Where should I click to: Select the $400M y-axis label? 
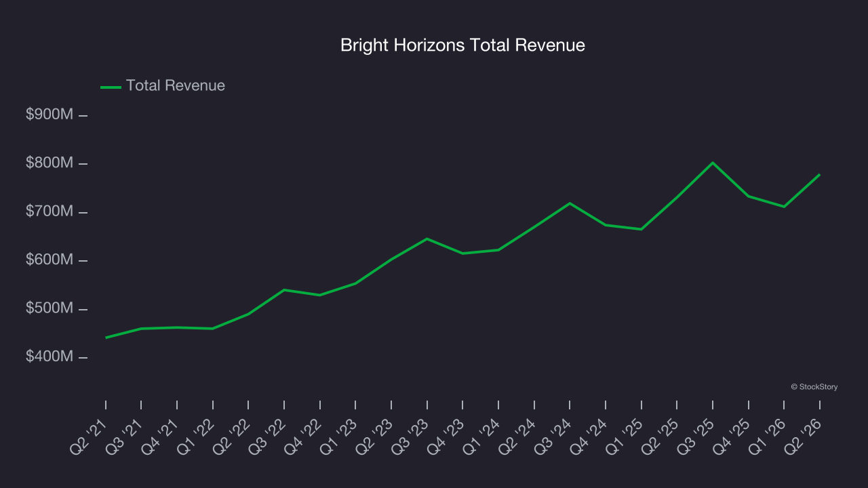click(50, 357)
